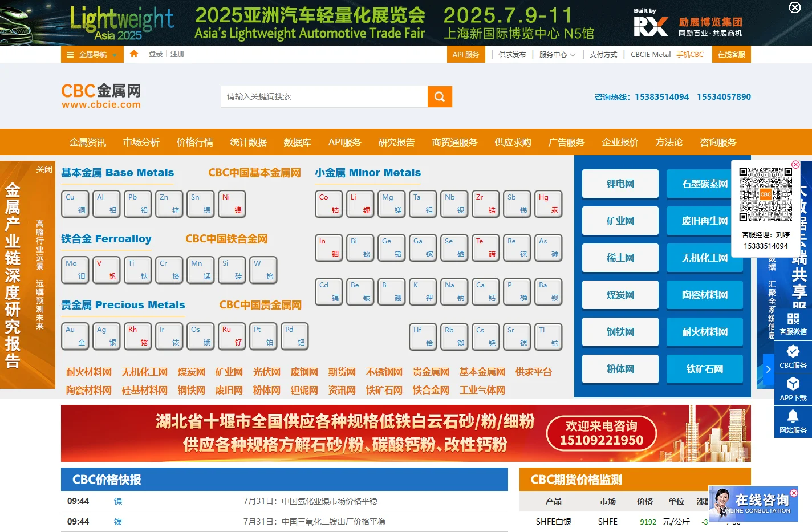
Task: Expand the 服务中心 dropdown
Action: click(x=557, y=55)
